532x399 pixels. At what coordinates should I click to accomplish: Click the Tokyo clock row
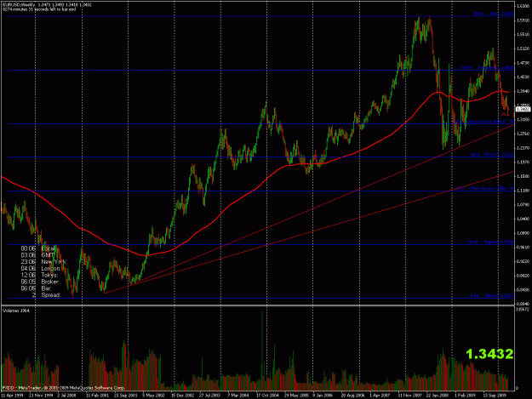point(39,275)
